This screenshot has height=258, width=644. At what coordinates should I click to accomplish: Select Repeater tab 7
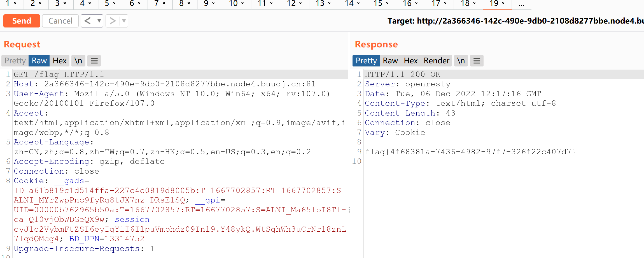pyautogui.click(x=157, y=3)
